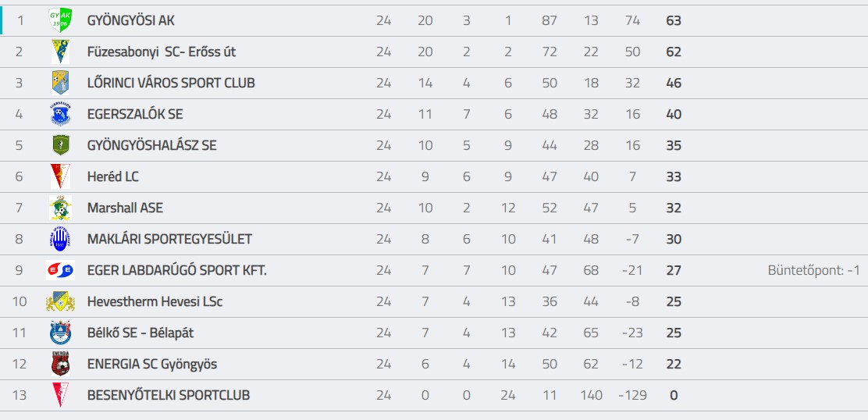Open the BESENYŐTELKI SPORTCLUB team link
The width and height of the screenshot is (868, 420).
tap(169, 396)
